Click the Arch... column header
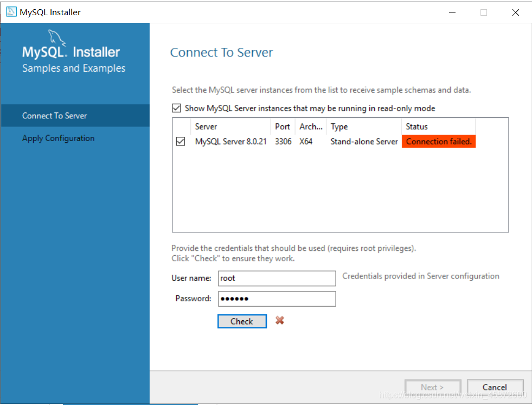 click(311, 126)
